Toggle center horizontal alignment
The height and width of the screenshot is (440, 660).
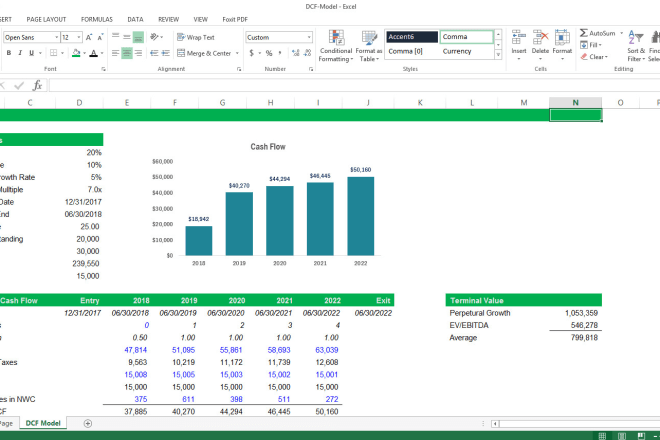pyautogui.click(x=127, y=53)
